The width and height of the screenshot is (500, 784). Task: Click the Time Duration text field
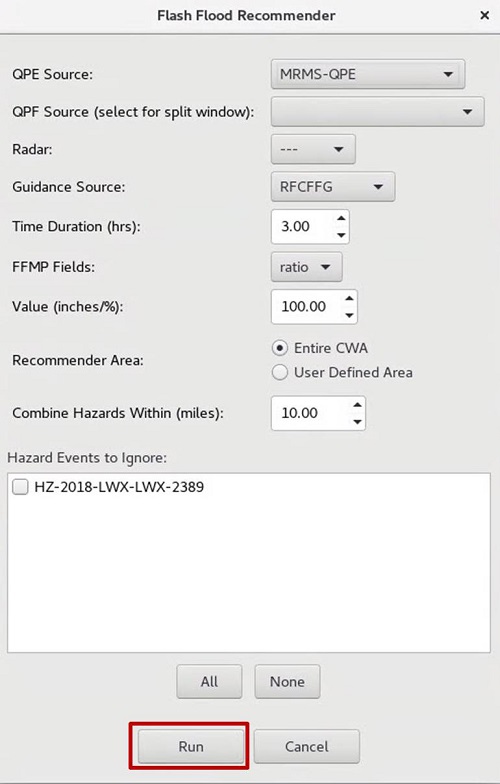pos(303,226)
